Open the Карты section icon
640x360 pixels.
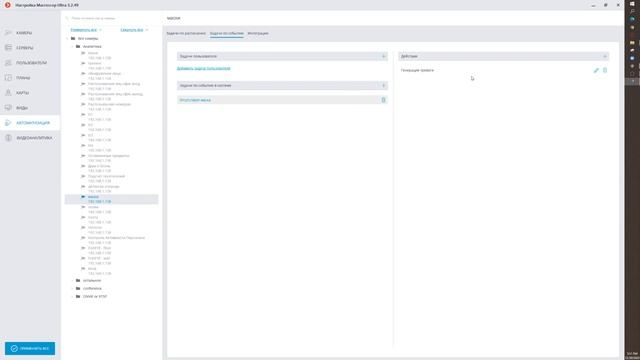(8, 93)
